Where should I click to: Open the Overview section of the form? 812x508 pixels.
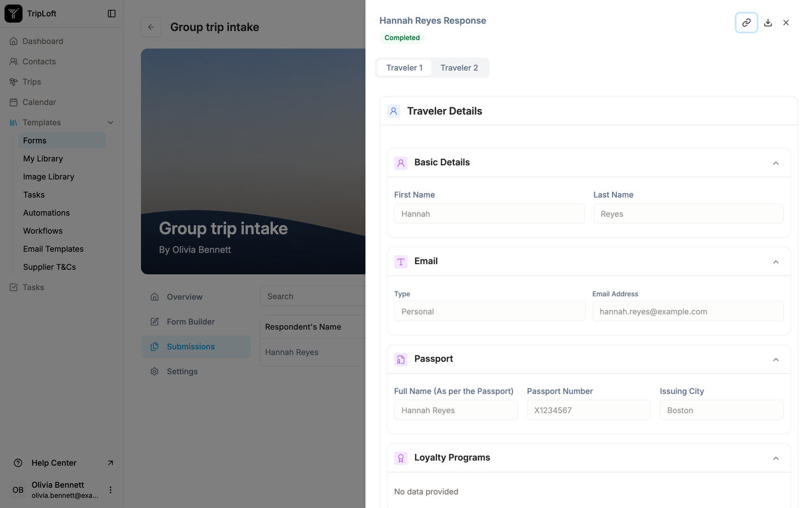196,297
